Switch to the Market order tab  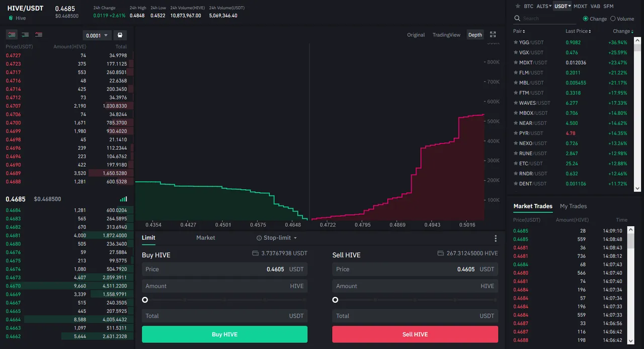(205, 238)
